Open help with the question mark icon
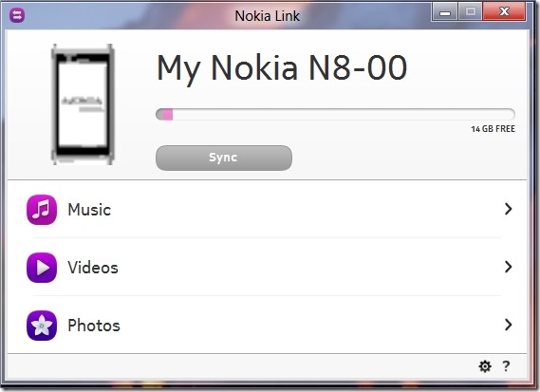 (506, 365)
